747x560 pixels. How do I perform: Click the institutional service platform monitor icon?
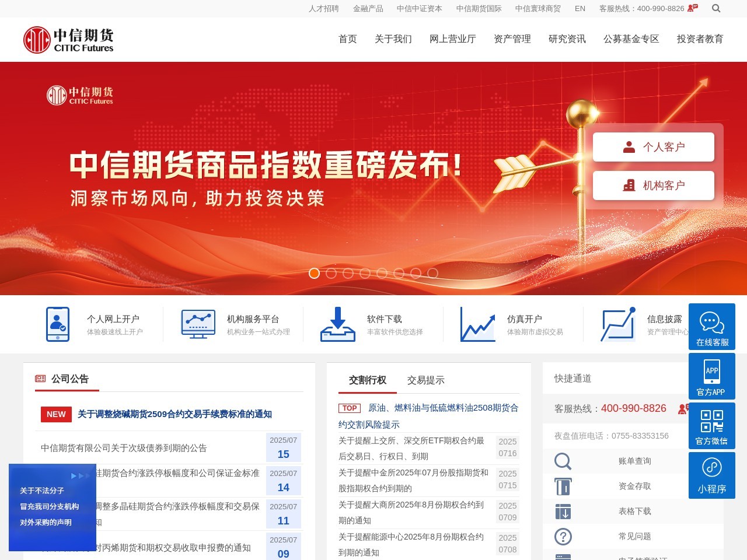point(198,324)
